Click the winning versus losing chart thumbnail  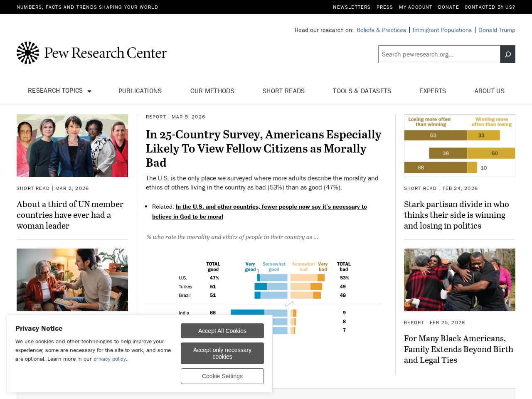coord(460,145)
